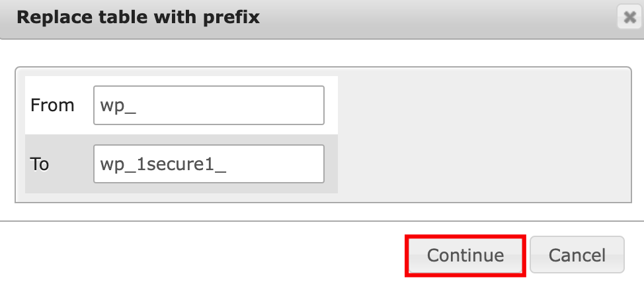Click the word Replace in the title
Screen dimensions: 644x286
pos(45,18)
